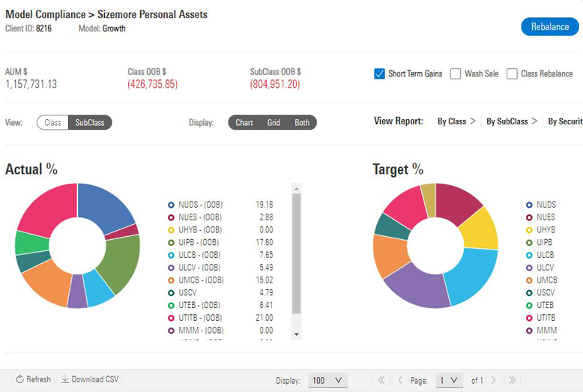The image size is (583, 392).
Task: Click the scroll-up arrow of the Actual legend
Action: [296, 189]
